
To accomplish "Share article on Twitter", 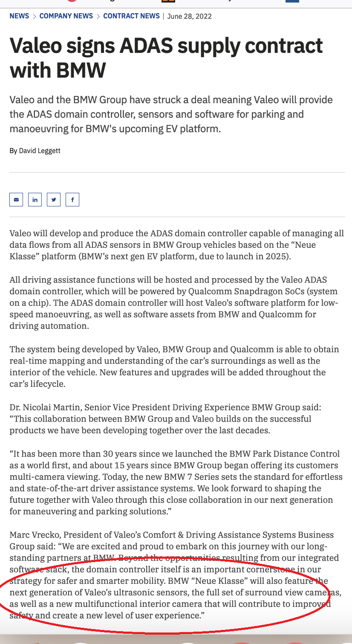I will pos(54,200).
